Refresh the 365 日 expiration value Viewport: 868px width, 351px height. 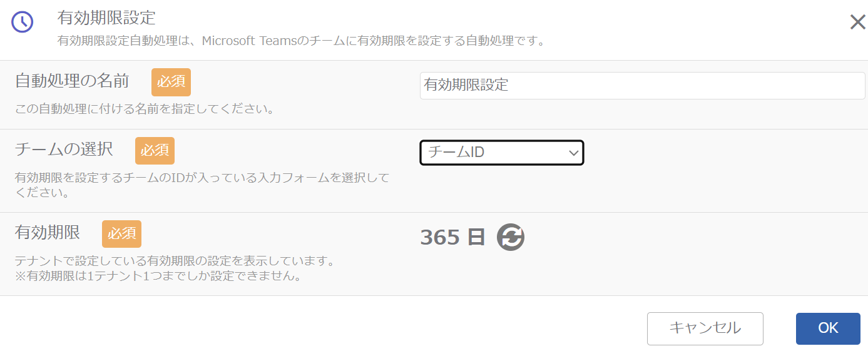[x=511, y=237]
